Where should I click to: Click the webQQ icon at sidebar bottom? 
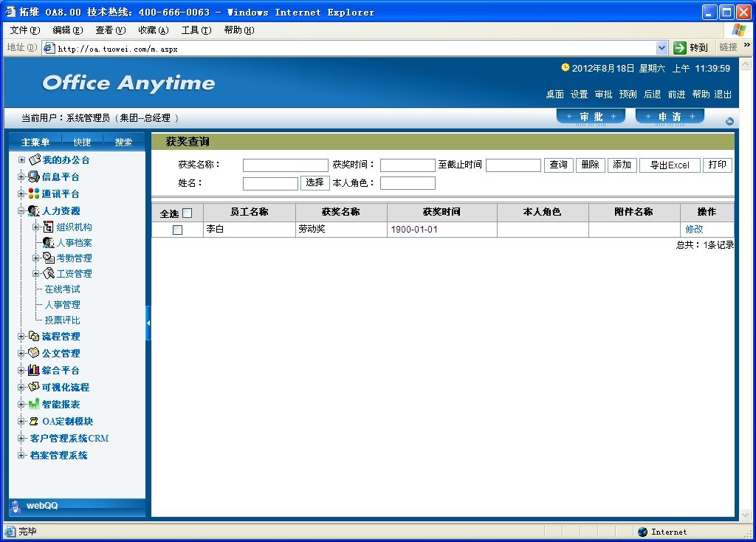point(16,506)
